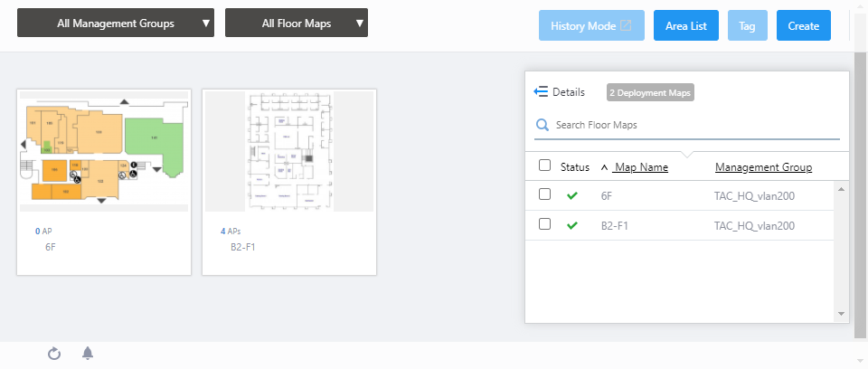Click the Area List button
The height and width of the screenshot is (369, 868).
tap(686, 25)
